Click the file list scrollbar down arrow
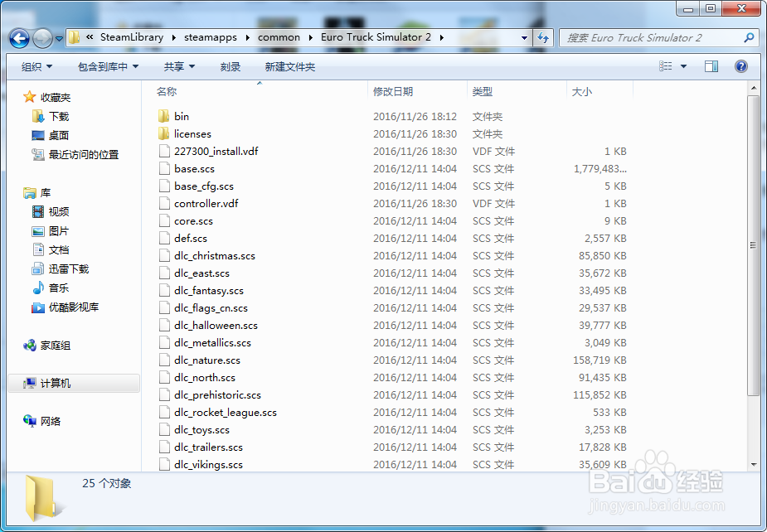The height and width of the screenshot is (532, 767). point(753,465)
